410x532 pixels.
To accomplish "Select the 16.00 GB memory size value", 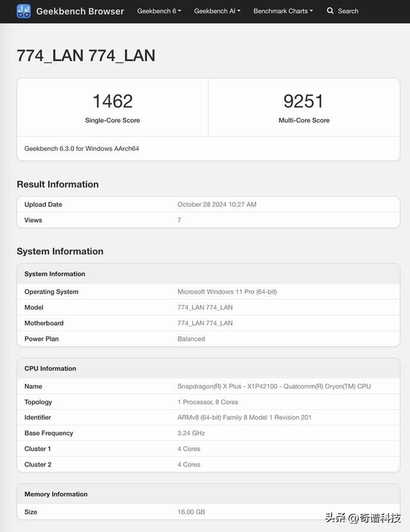I will click(192, 512).
